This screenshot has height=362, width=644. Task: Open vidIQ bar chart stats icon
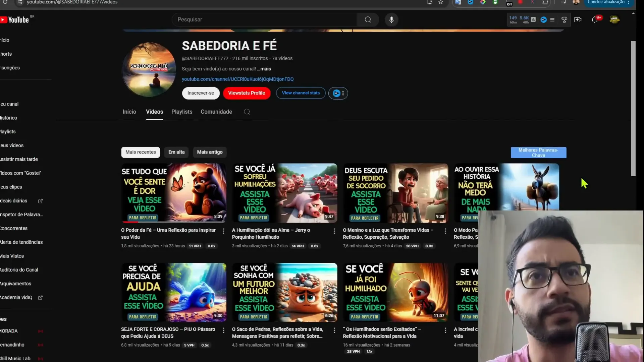click(533, 19)
